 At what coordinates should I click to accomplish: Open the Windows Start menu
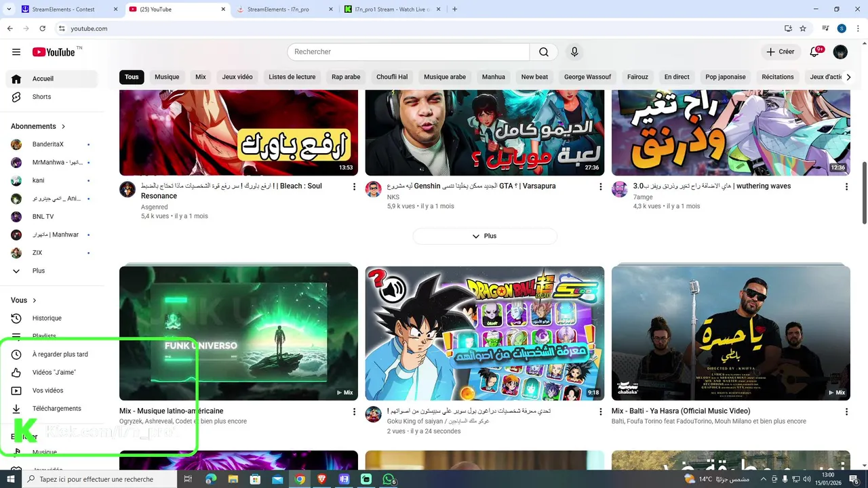[10, 479]
